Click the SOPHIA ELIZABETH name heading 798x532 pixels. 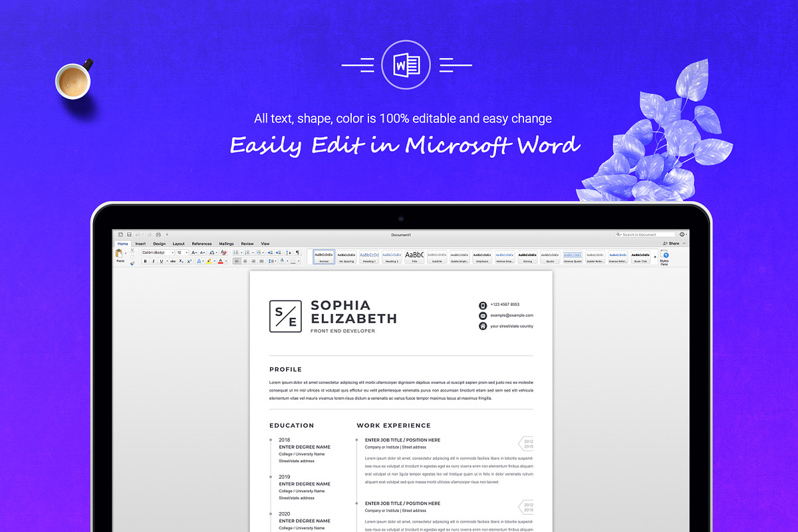[x=354, y=312]
